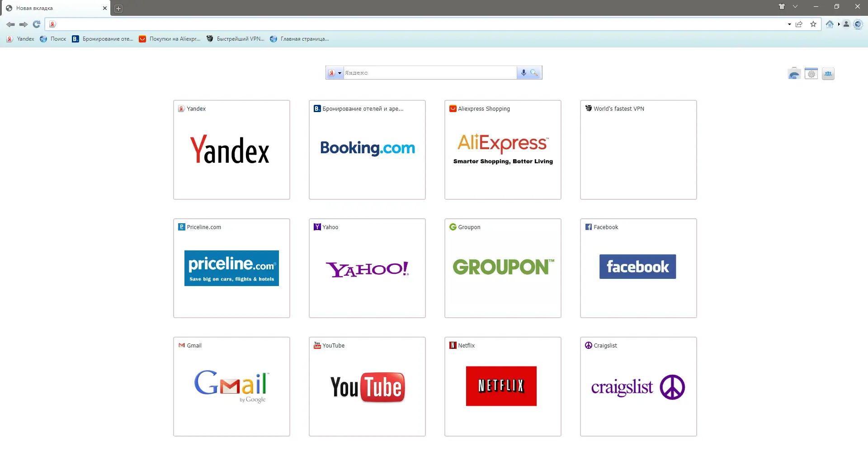Open the Groupon speed dial tile

(503, 268)
